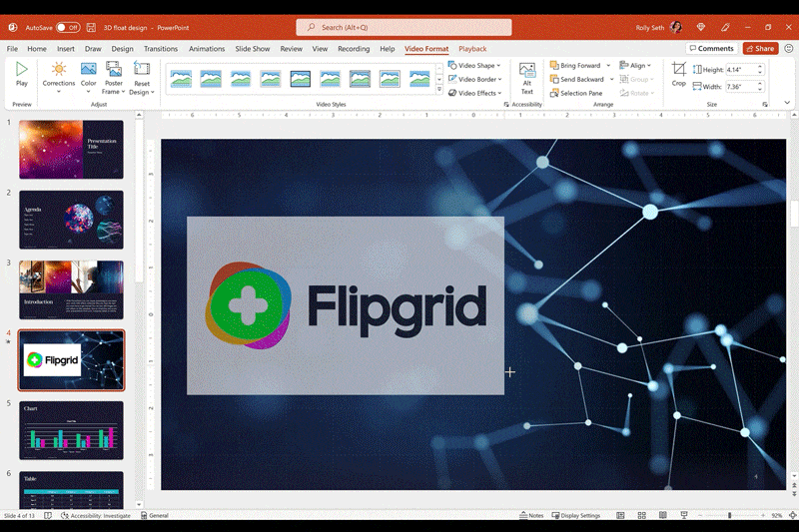
Task: Click Reset Design icon
Action: tap(142, 70)
